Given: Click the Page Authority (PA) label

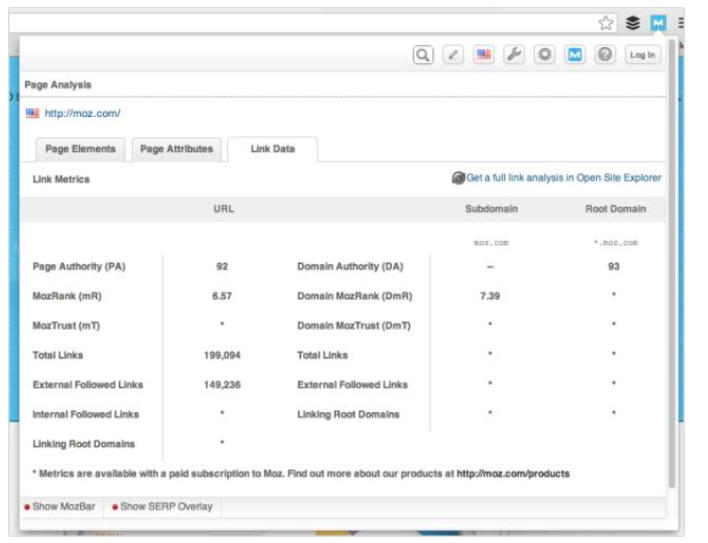Looking at the screenshot, I should click(79, 266).
